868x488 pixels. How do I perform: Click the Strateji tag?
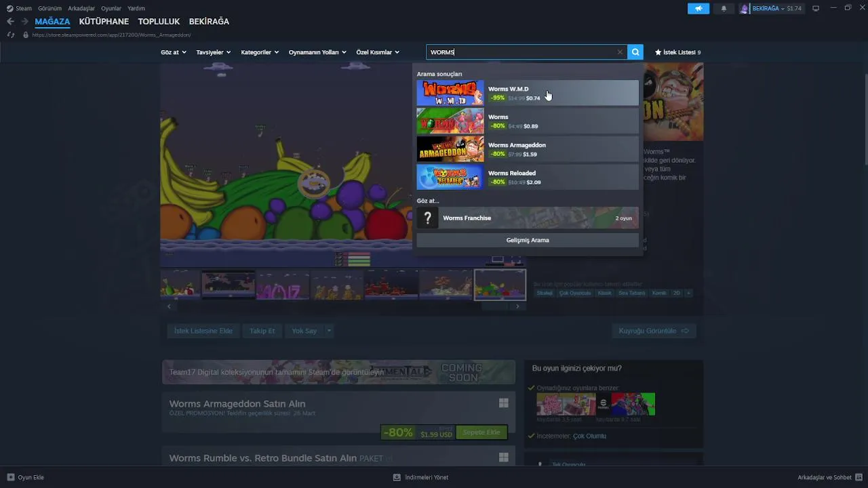(545, 293)
